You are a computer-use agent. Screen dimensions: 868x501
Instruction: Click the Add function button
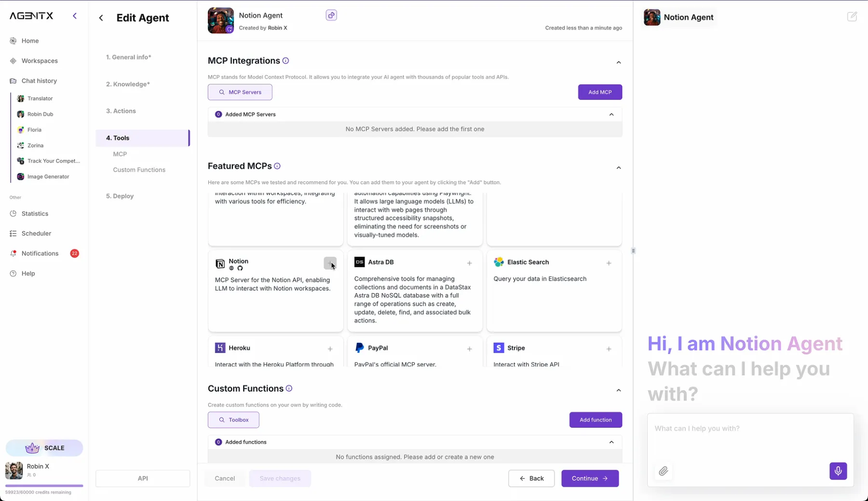pos(596,420)
